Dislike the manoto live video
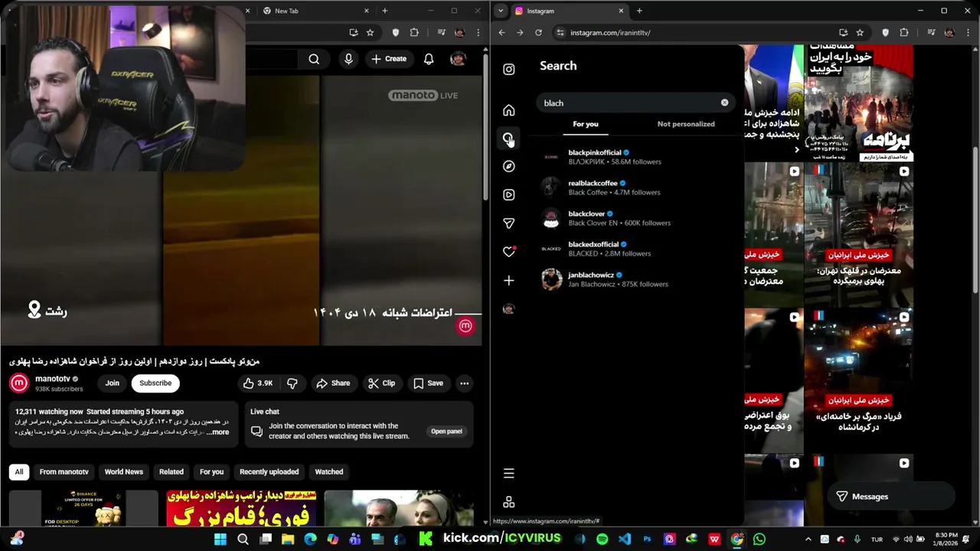 point(292,383)
